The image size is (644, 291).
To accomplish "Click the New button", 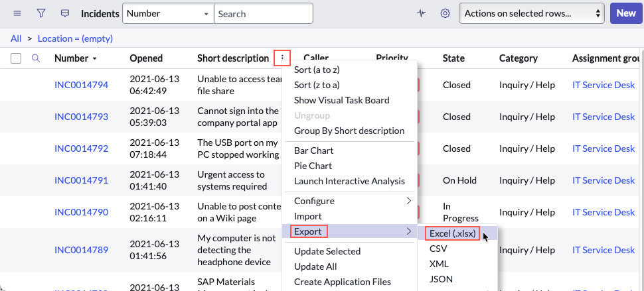I will click(x=626, y=13).
